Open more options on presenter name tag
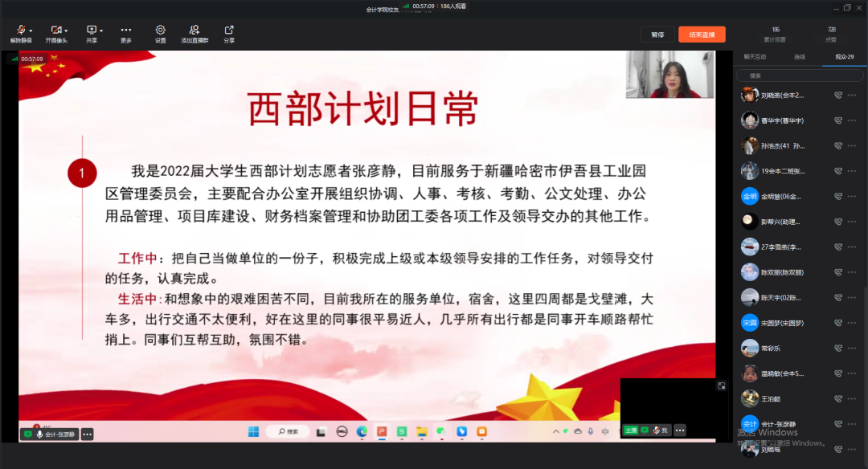 (87, 434)
